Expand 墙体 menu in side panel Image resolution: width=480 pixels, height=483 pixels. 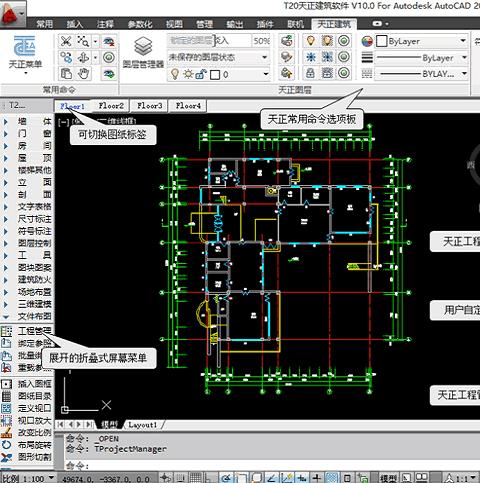coord(27,121)
